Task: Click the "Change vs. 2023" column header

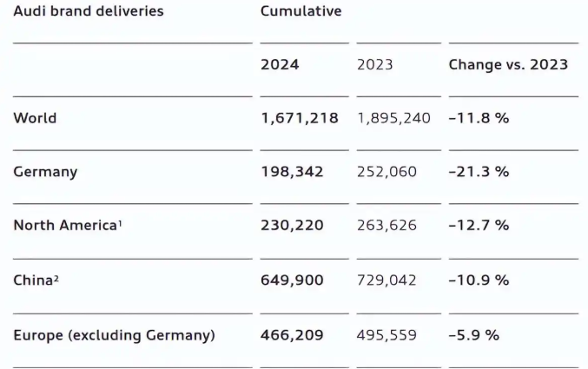Action: pyautogui.click(x=508, y=65)
